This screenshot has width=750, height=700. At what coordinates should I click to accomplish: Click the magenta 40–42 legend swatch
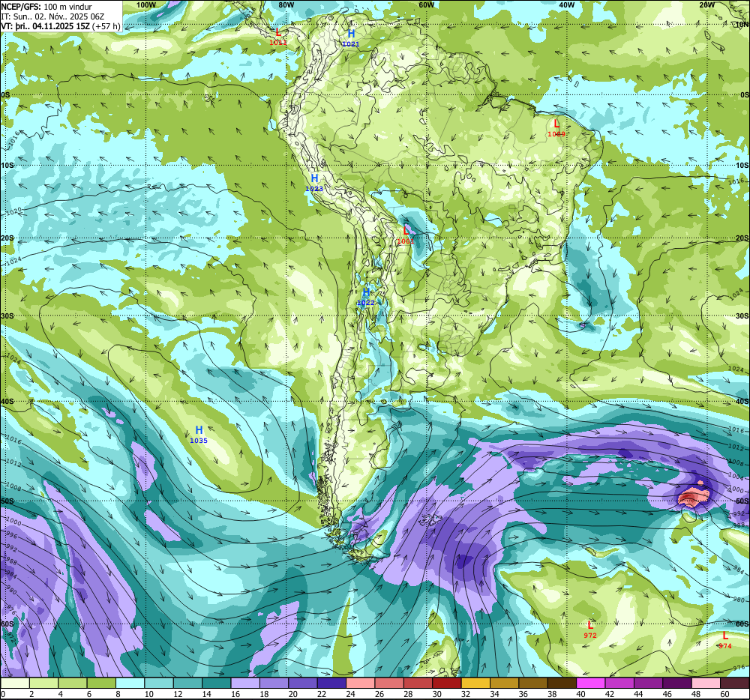click(x=591, y=683)
